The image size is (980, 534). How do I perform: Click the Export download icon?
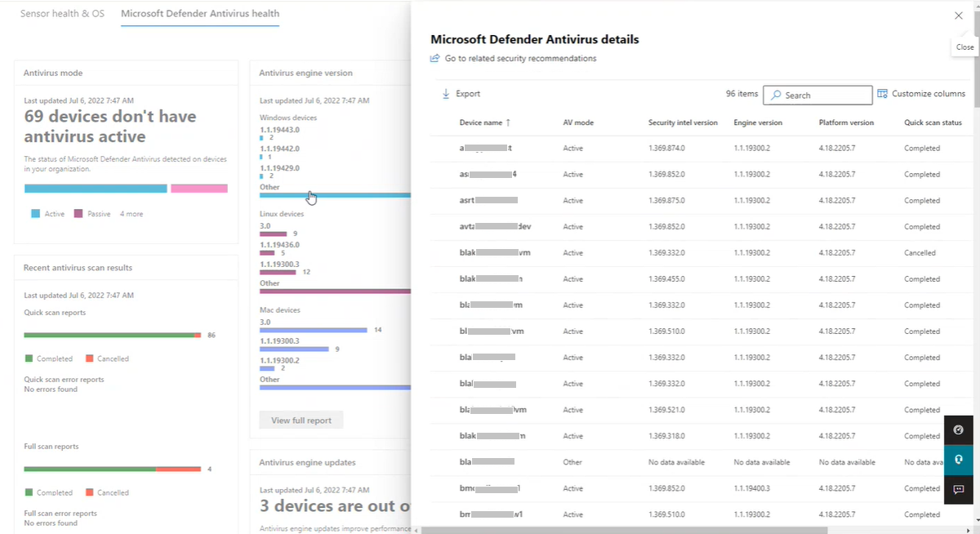point(446,94)
